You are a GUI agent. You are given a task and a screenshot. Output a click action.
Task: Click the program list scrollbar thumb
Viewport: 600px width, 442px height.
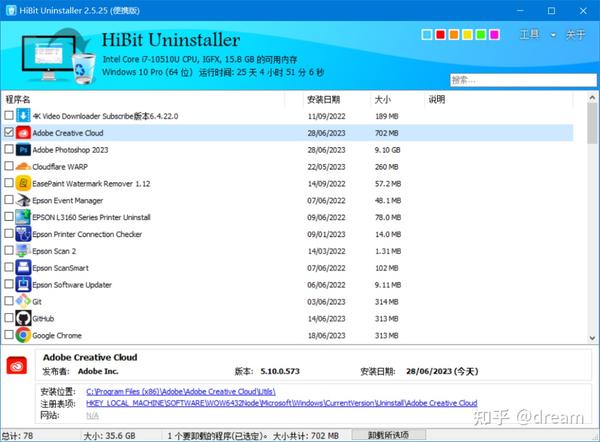[592, 123]
